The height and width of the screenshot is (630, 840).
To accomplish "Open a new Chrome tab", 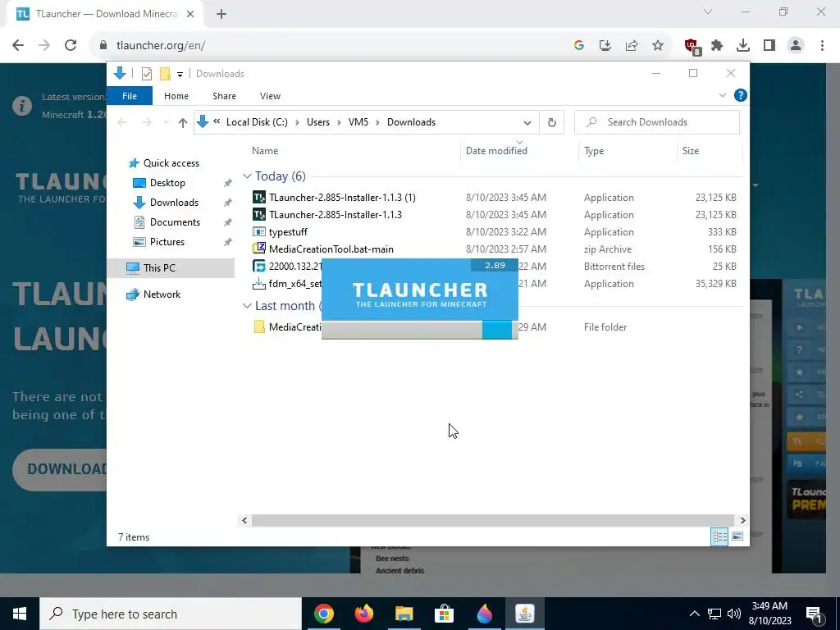I will coord(221,15).
